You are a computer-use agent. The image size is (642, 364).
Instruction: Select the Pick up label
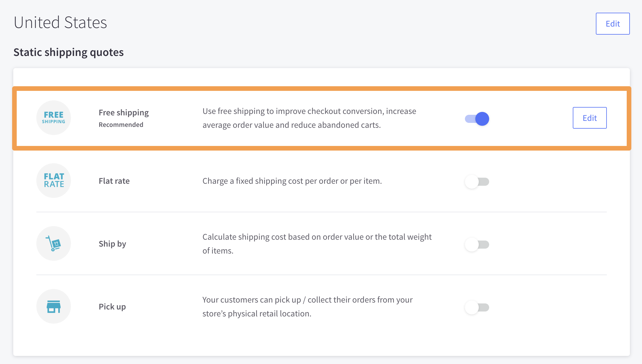(x=112, y=307)
